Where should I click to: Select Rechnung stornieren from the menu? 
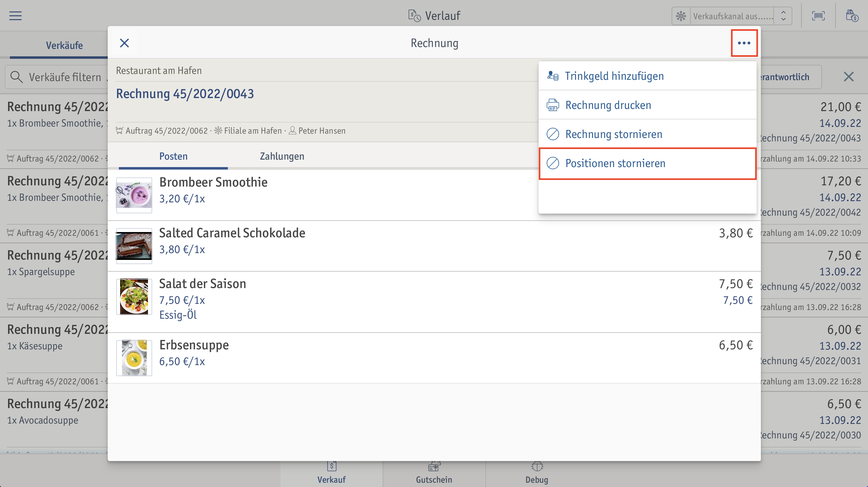[x=647, y=134]
